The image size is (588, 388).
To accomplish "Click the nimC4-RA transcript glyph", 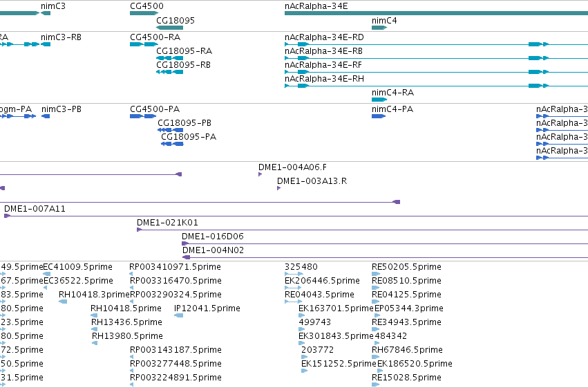I will click(379, 100).
